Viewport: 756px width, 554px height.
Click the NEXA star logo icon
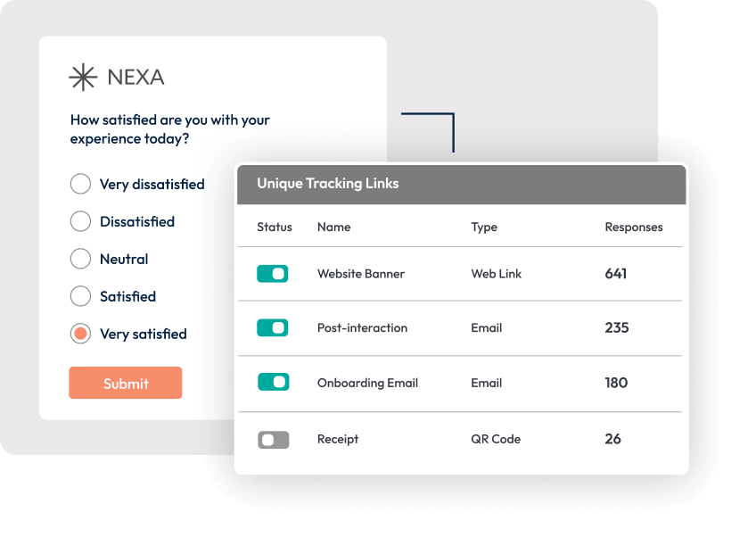pyautogui.click(x=83, y=78)
